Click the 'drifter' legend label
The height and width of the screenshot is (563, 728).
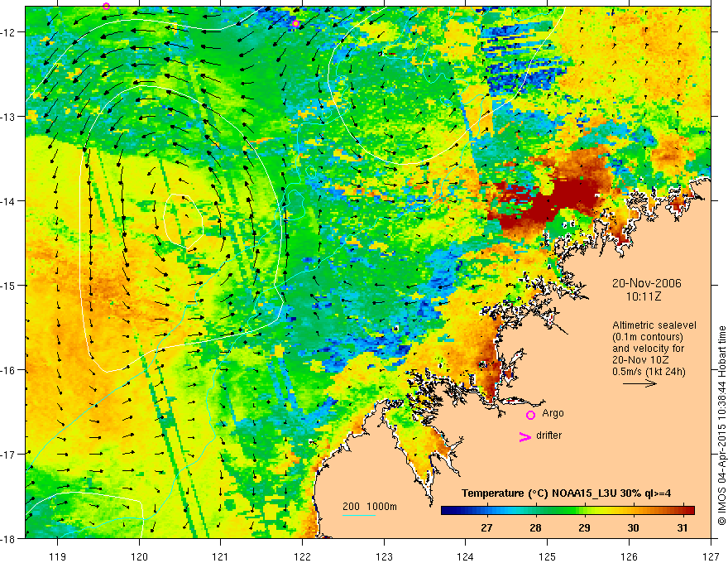coord(548,435)
